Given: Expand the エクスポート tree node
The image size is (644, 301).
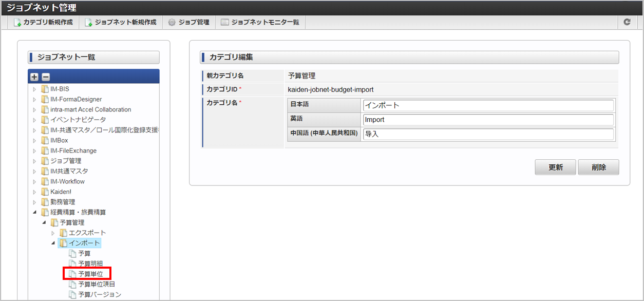Looking at the screenshot, I should 53,233.
